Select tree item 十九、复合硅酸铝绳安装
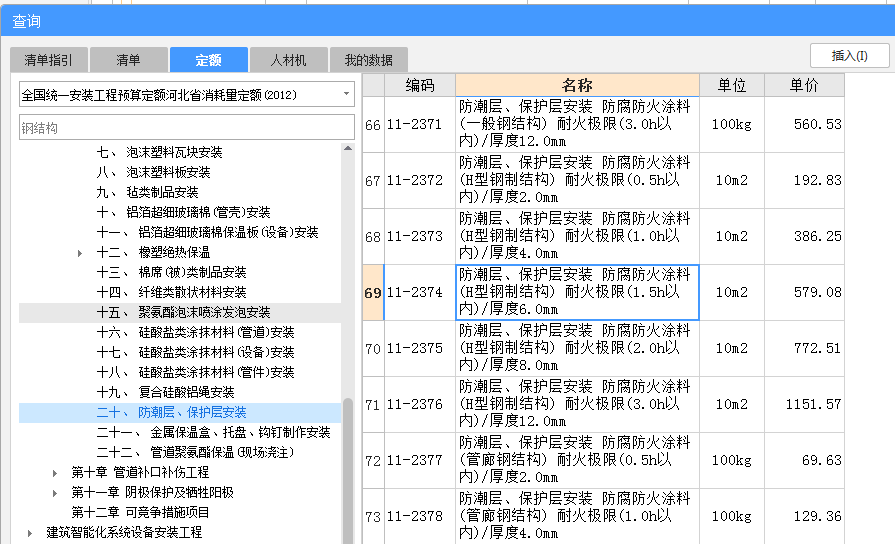This screenshot has width=895, height=544. point(166,392)
